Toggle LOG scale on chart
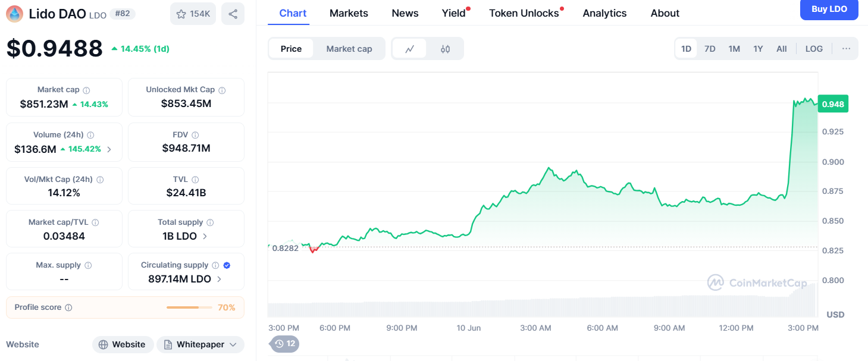The height and width of the screenshot is (361, 868). 814,49
